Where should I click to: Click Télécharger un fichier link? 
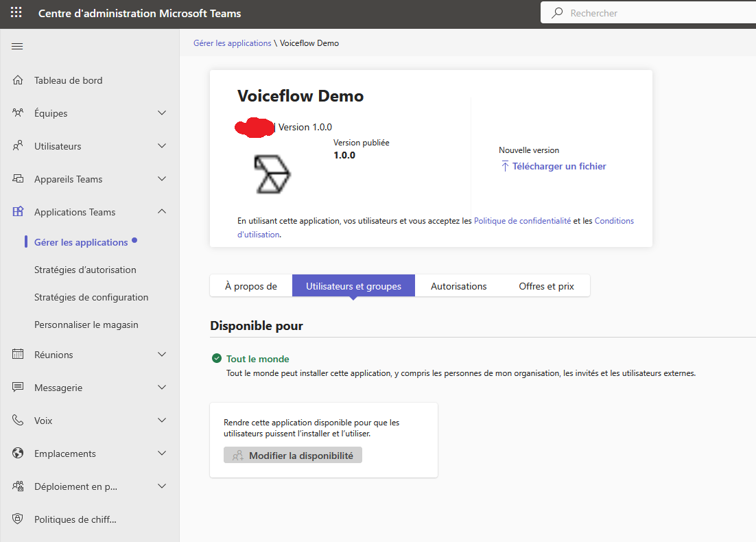coord(559,166)
